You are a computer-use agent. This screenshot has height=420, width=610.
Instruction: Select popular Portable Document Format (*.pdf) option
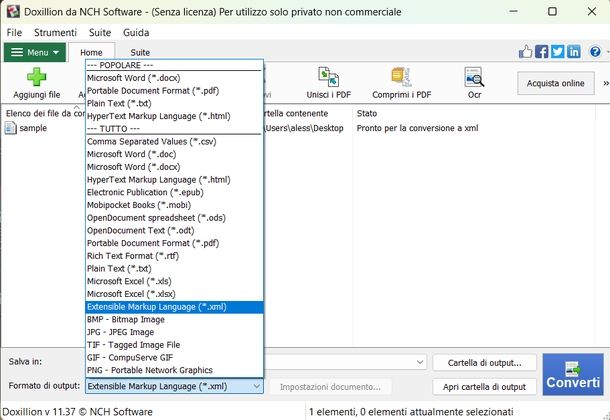[174, 91]
